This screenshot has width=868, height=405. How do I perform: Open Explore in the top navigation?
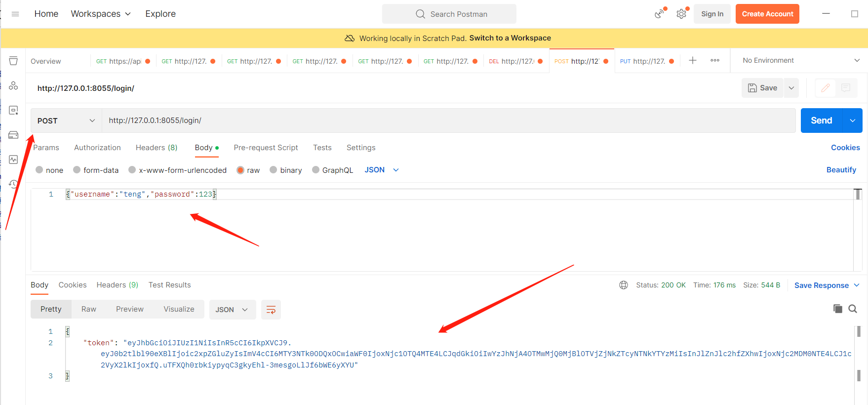(x=160, y=14)
